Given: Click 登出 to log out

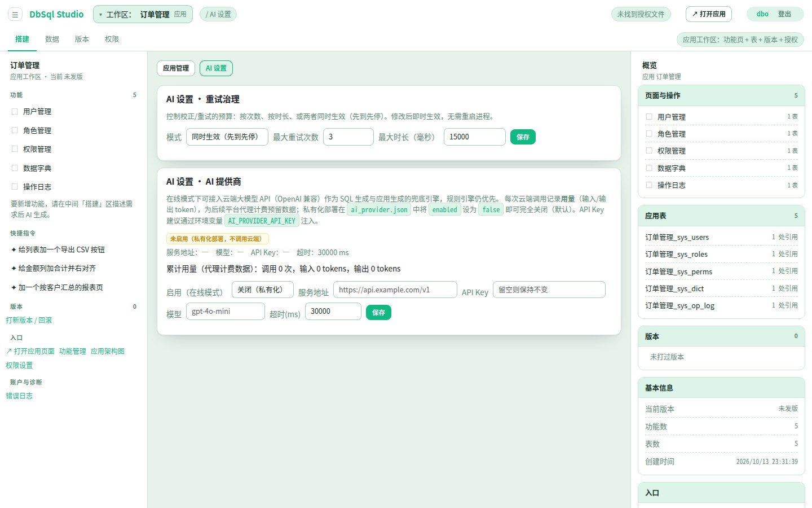Looking at the screenshot, I should (784, 14).
